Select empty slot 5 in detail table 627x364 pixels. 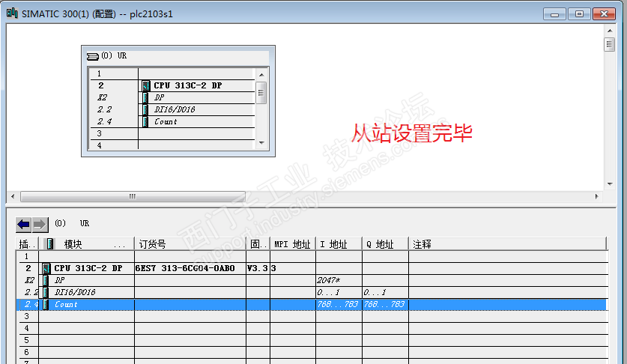point(312,340)
